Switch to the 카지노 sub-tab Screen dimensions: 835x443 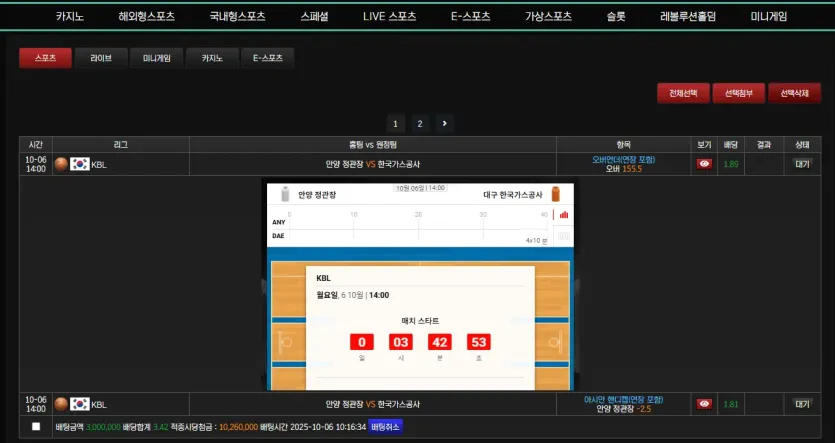[x=212, y=58]
